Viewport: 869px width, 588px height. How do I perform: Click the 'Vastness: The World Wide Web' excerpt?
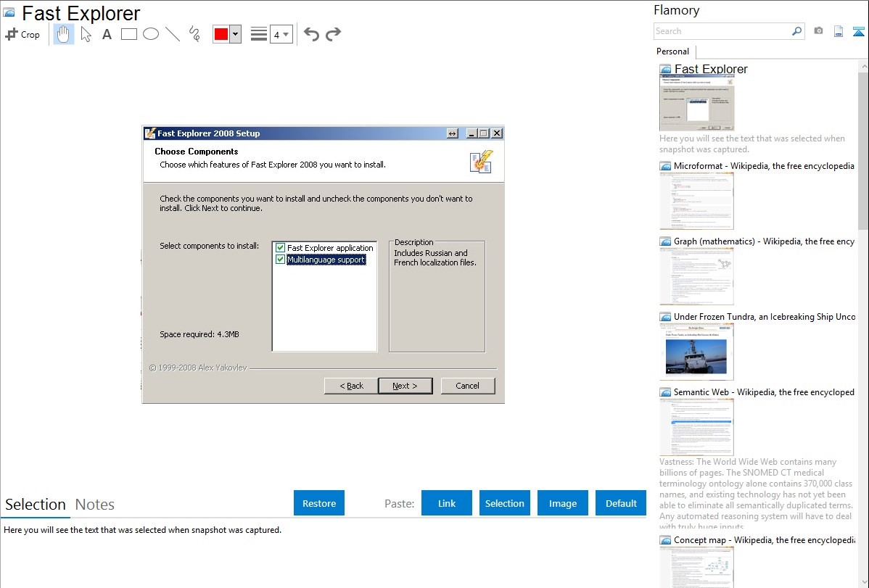[757, 494]
